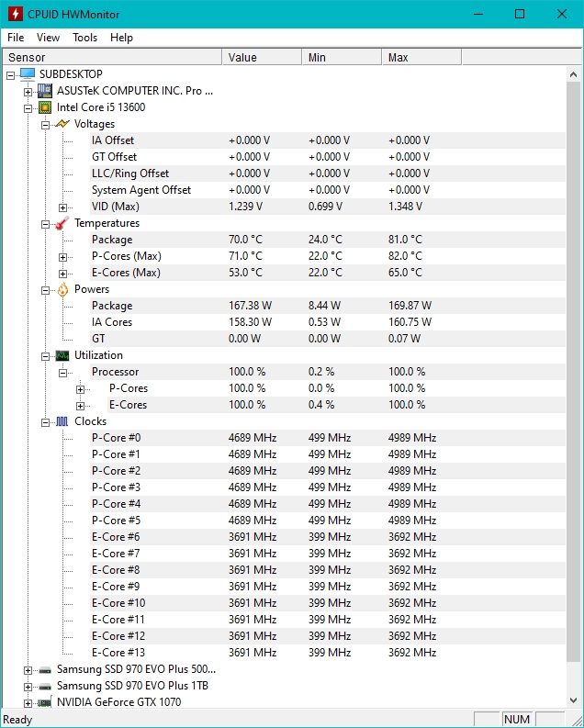Select the P-Core #5 clock row
The image size is (584, 728).
click(328, 521)
